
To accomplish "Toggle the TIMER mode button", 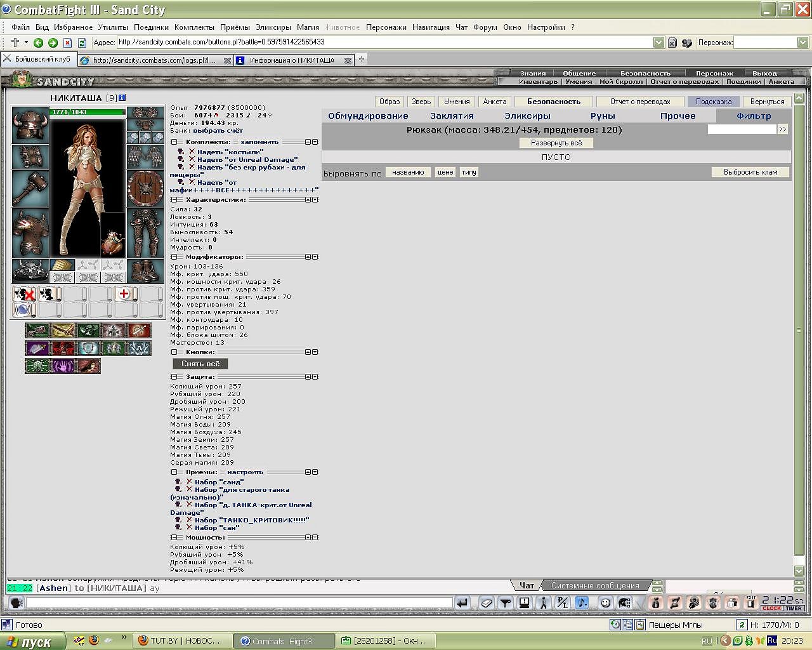I will click(794, 608).
